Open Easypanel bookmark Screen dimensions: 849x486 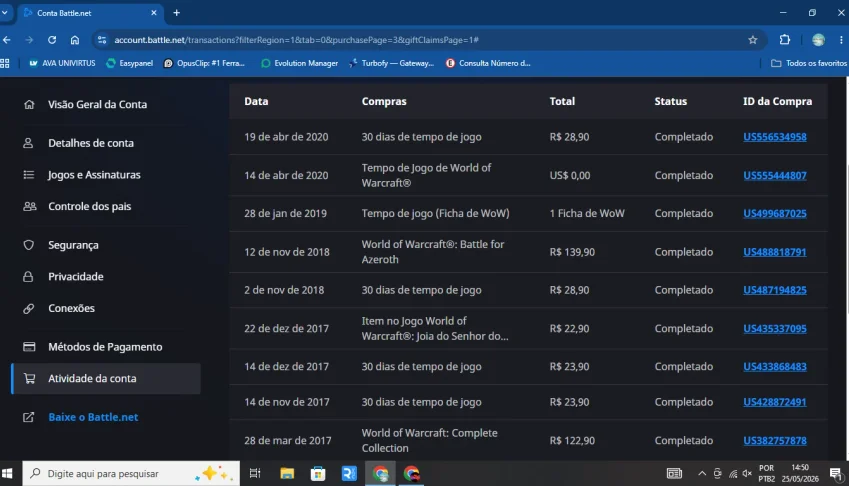click(x=129, y=63)
